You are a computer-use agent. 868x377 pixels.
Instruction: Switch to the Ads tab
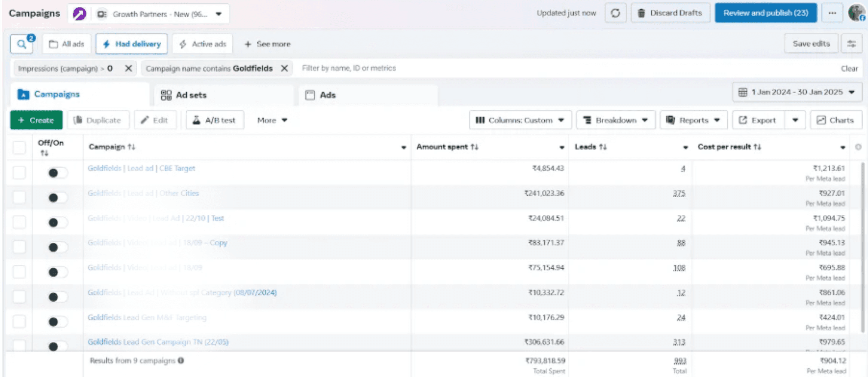[x=368, y=95]
